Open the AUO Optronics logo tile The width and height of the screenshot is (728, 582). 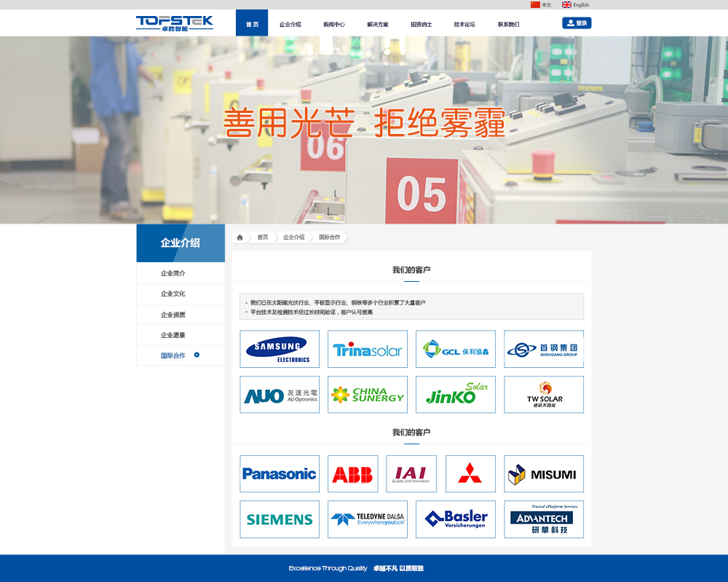(280, 394)
